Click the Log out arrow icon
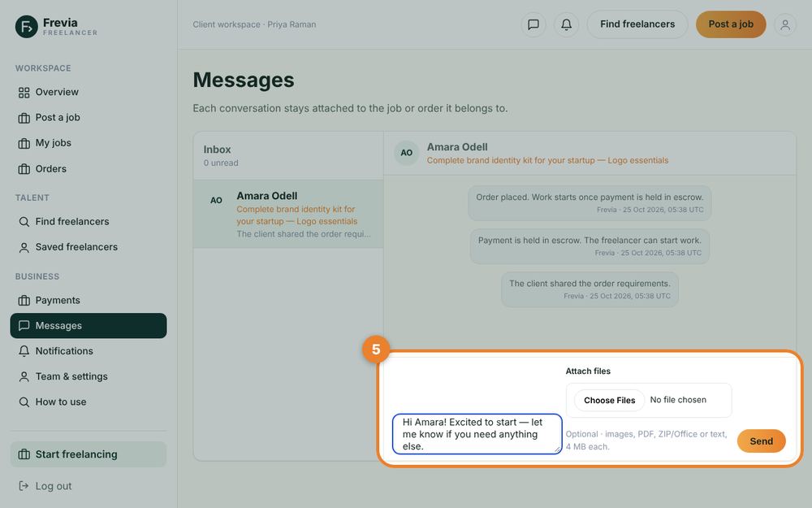812x508 pixels. pos(24,486)
